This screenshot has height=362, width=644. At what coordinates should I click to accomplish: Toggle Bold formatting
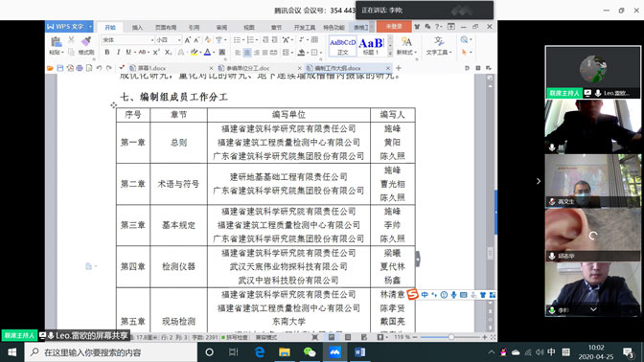[x=107, y=52]
